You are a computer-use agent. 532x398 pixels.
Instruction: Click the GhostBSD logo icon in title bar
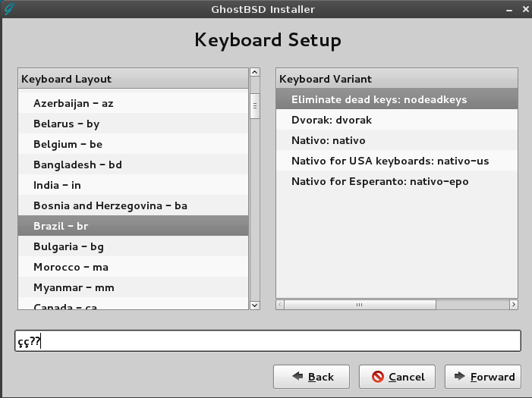pyautogui.click(x=9, y=8)
